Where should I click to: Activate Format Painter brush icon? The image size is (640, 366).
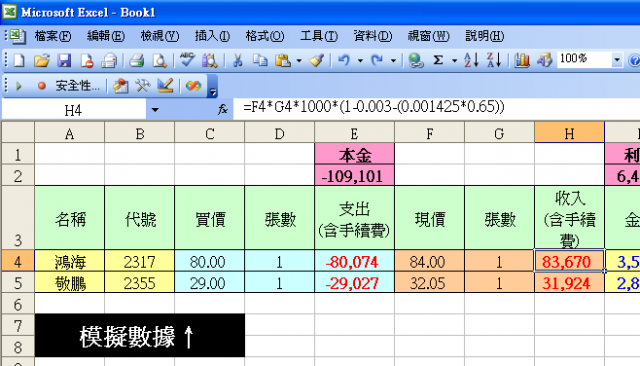[316, 60]
